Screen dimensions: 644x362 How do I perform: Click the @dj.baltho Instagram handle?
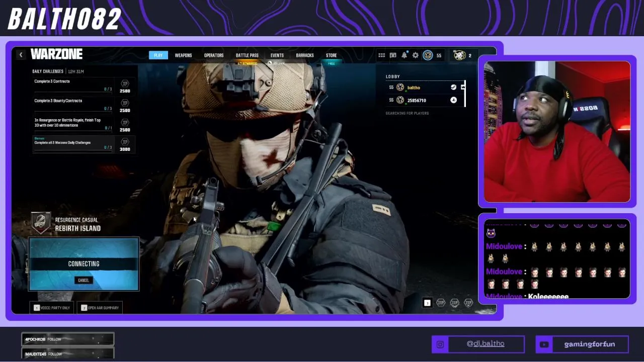(x=486, y=344)
